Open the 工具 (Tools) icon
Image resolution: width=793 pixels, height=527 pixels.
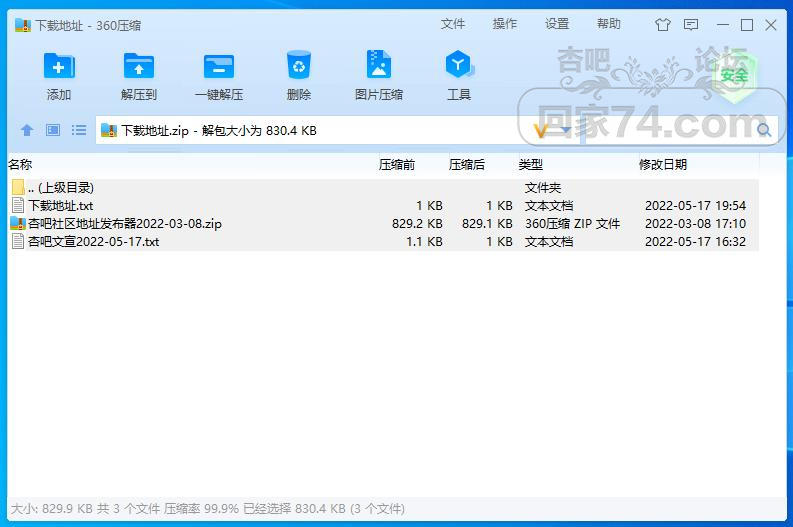pos(459,64)
